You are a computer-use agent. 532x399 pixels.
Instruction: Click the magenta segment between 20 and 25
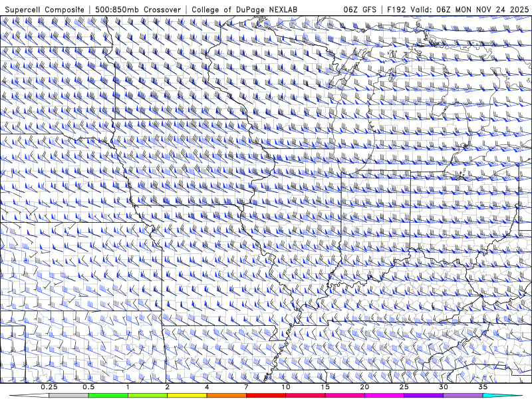pyautogui.click(x=384, y=396)
